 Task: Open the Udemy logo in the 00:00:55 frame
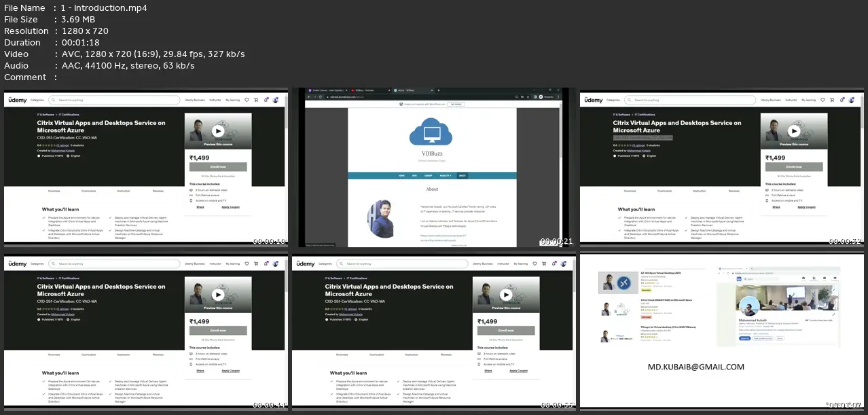[x=306, y=264]
